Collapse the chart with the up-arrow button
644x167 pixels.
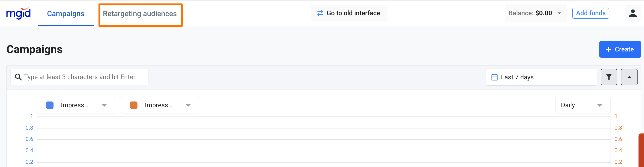point(629,77)
